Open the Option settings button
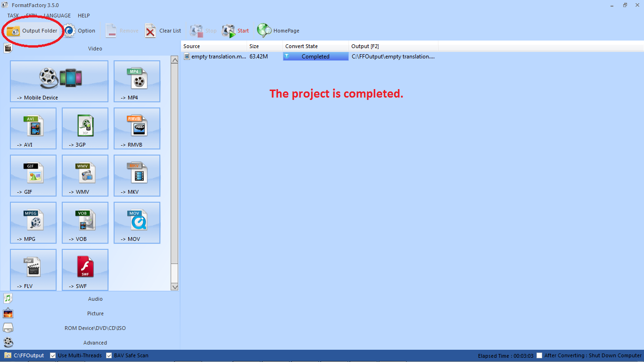Image resolution: width=644 pixels, height=362 pixels. tap(80, 31)
